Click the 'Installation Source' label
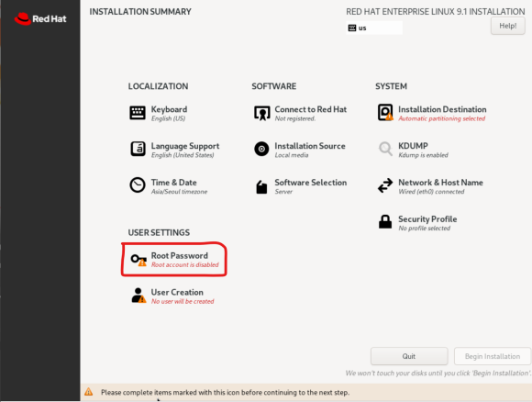Image resolution: width=532 pixels, height=402 pixels. pos(310,146)
